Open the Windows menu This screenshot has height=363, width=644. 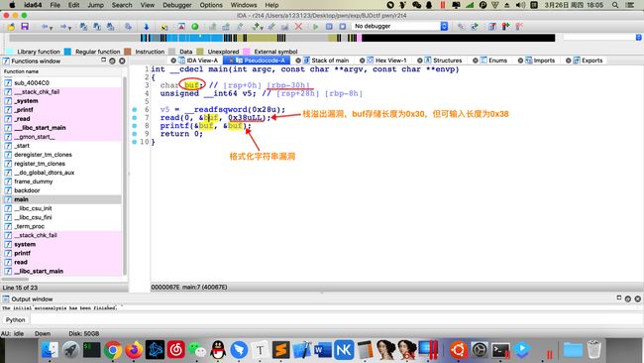(x=244, y=5)
